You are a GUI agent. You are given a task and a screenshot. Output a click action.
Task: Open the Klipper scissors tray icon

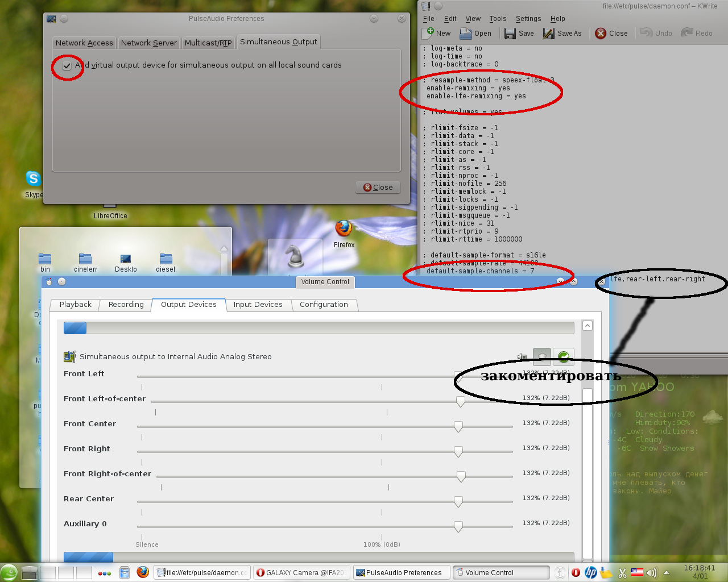[x=622, y=572]
